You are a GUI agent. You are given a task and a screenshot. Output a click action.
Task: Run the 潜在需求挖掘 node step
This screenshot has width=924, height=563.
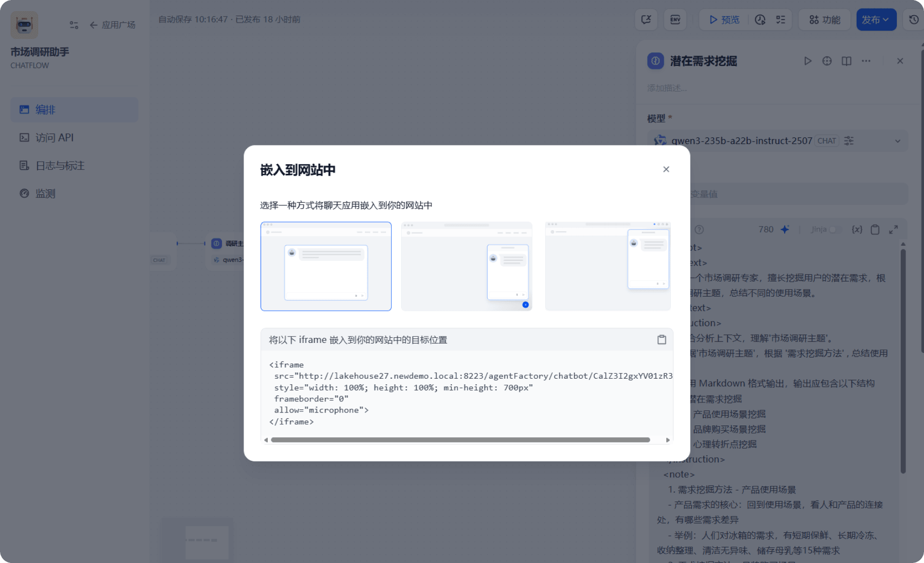[808, 61]
